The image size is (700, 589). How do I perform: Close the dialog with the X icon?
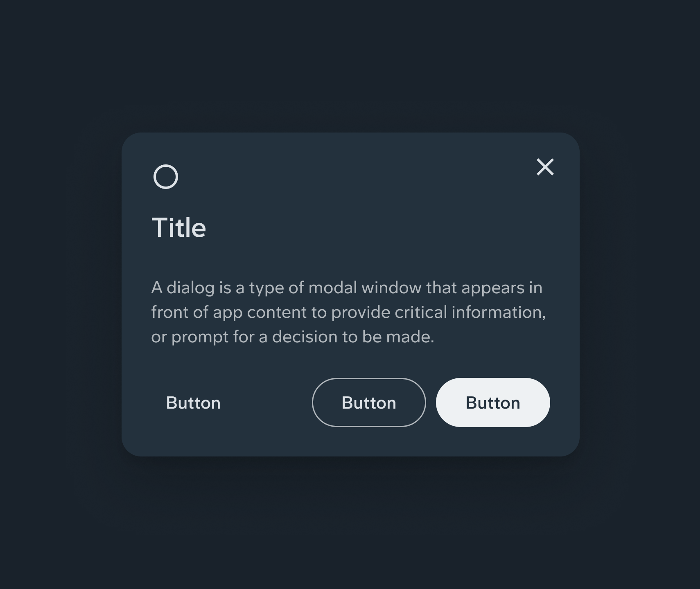pos(545,167)
